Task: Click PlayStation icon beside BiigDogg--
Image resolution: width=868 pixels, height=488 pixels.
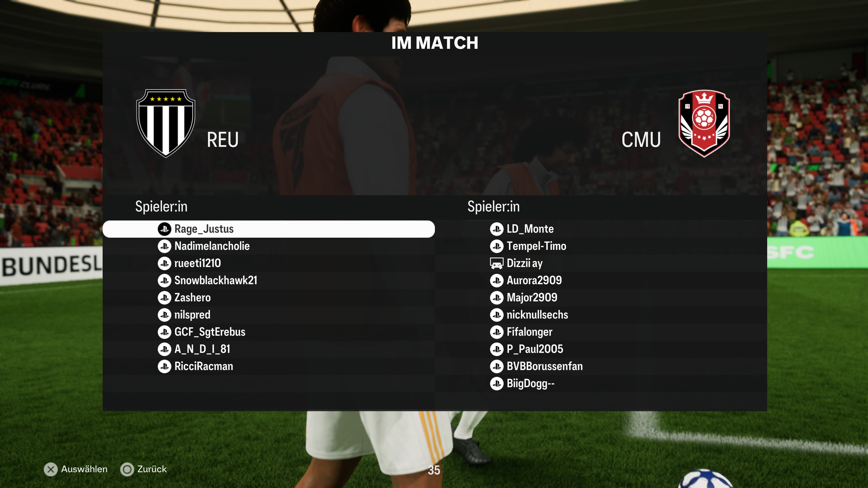Action: click(x=496, y=384)
